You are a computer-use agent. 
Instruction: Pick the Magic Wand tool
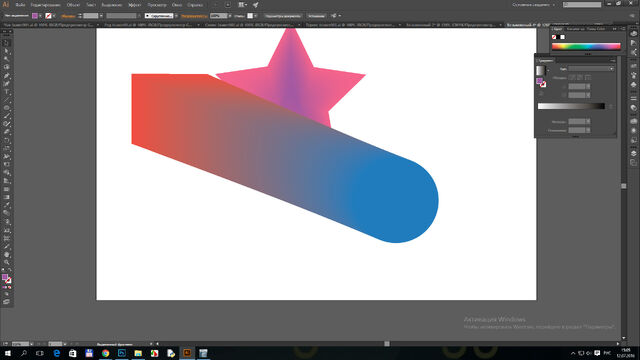click(x=7, y=60)
